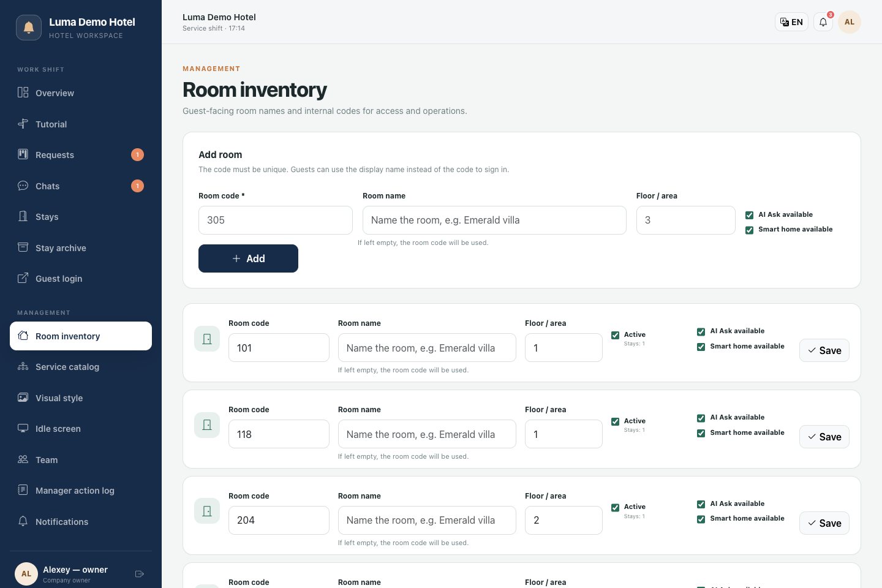
Task: Click the Guest login external-link icon
Action: coord(23,278)
